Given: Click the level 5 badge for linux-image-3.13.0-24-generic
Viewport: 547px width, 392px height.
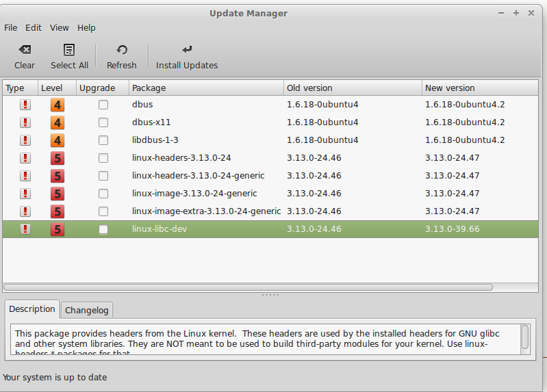Looking at the screenshot, I should click(58, 194).
